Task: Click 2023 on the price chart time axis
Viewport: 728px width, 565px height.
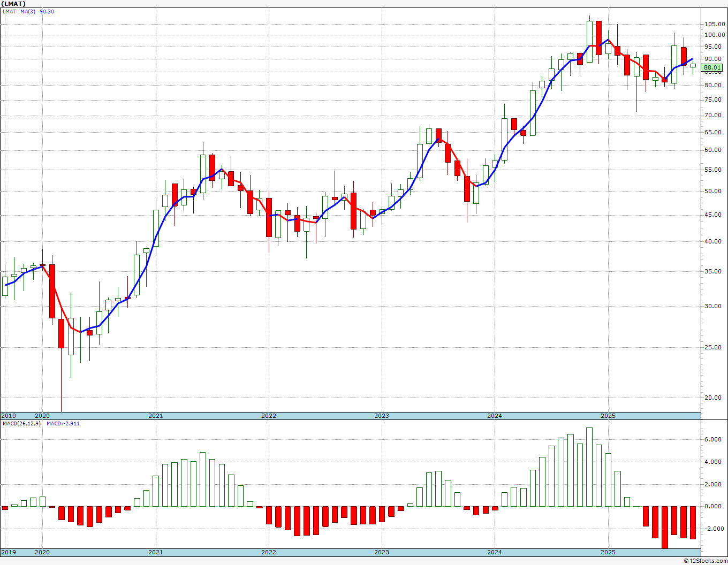Action: (382, 416)
